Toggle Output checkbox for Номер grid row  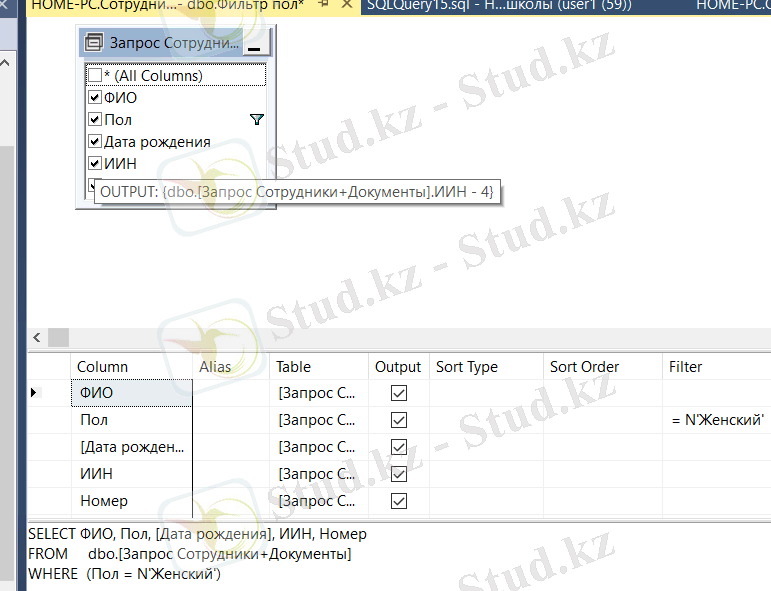[x=399, y=501]
